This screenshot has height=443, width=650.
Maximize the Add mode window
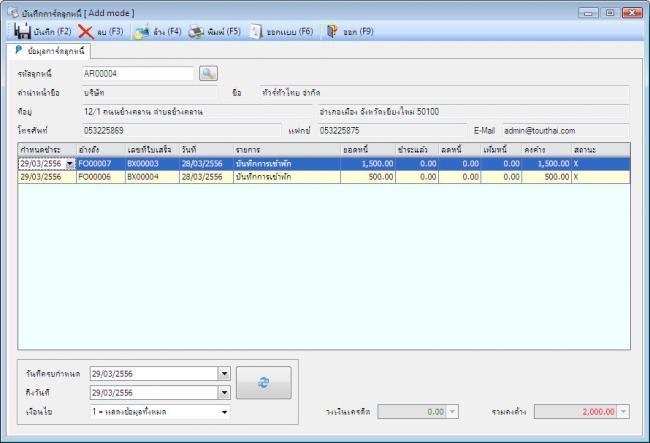click(x=610, y=13)
